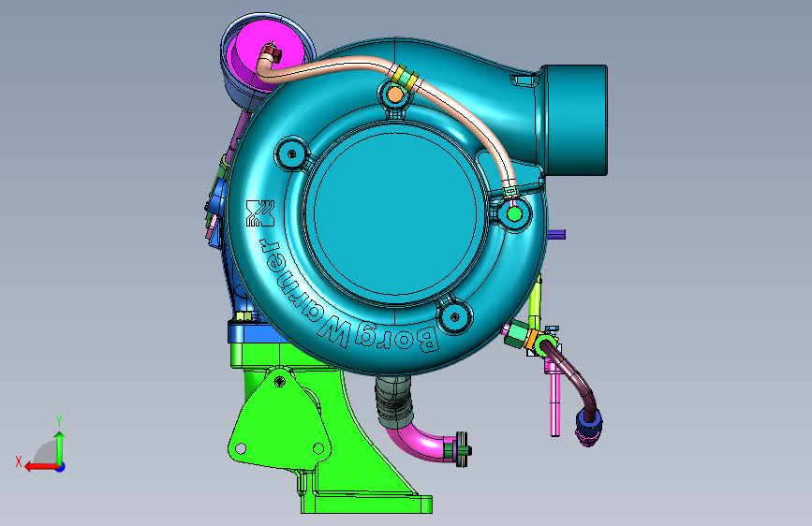This screenshot has width=812, height=526.
Task: Select the BorgWarner logo emblem on the housing
Action: [x=260, y=213]
